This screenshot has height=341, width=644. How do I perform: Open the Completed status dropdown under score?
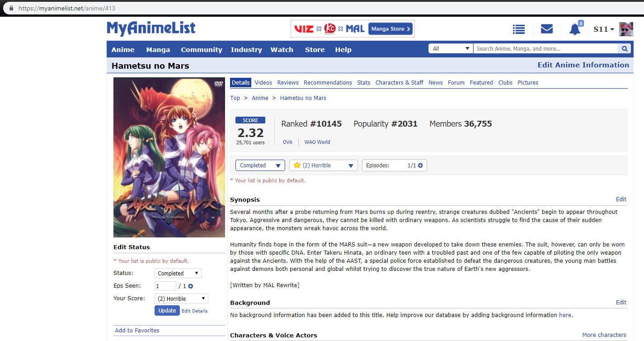260,166
